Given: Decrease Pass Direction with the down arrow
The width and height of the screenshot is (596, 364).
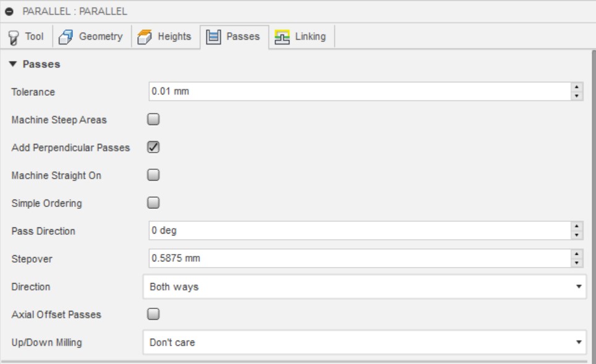Looking at the screenshot, I should click(x=578, y=234).
